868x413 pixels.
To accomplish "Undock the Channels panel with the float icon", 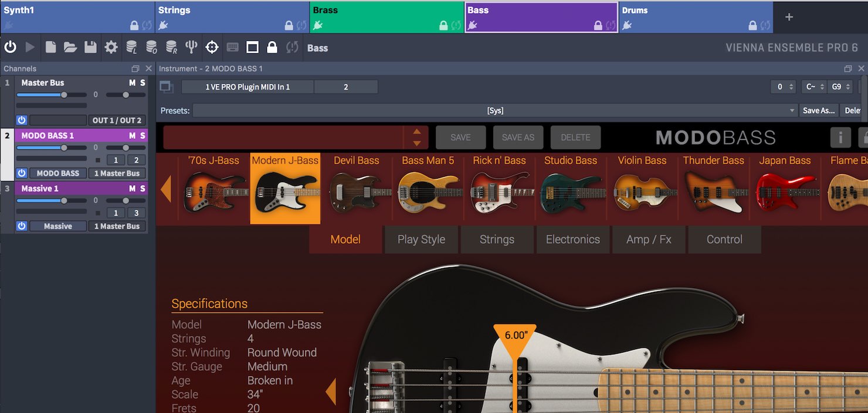I will coord(135,69).
